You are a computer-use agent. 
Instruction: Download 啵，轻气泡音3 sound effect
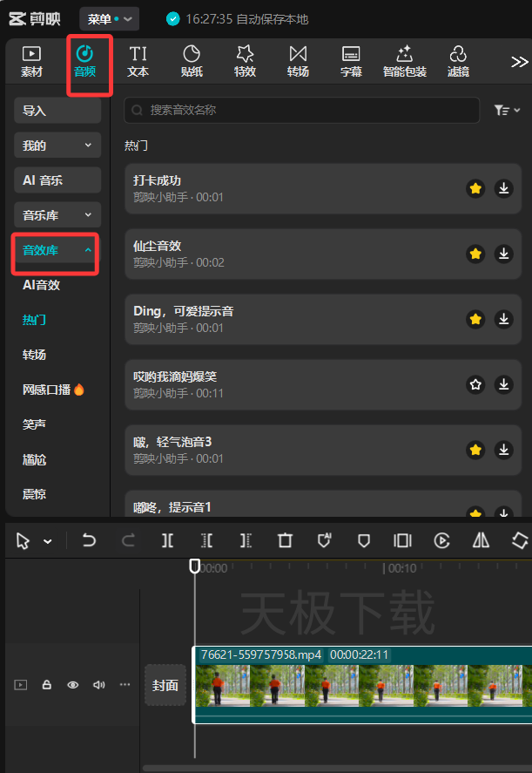pos(503,450)
